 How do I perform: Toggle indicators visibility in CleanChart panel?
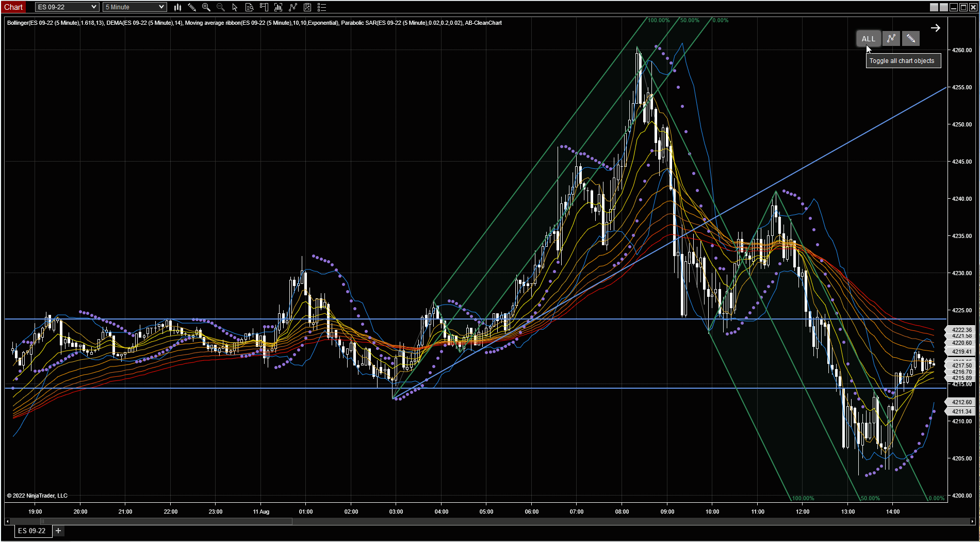pos(891,39)
